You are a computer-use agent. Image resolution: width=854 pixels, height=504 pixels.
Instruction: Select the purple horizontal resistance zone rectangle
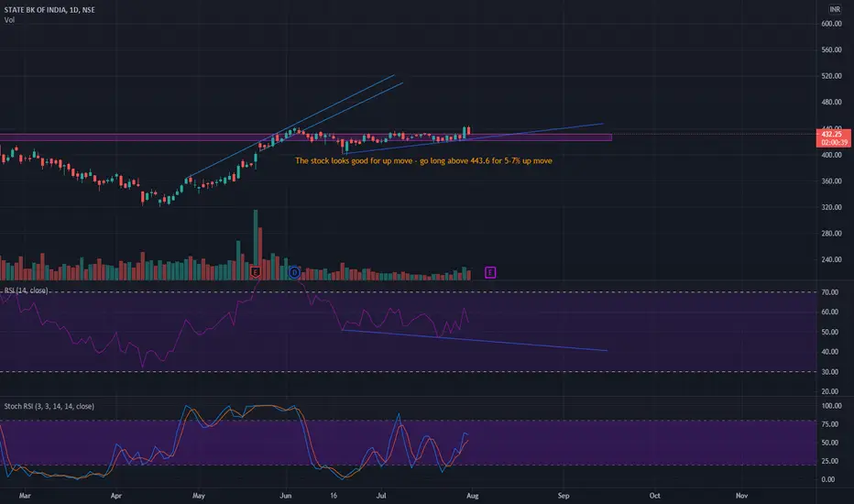click(x=305, y=137)
